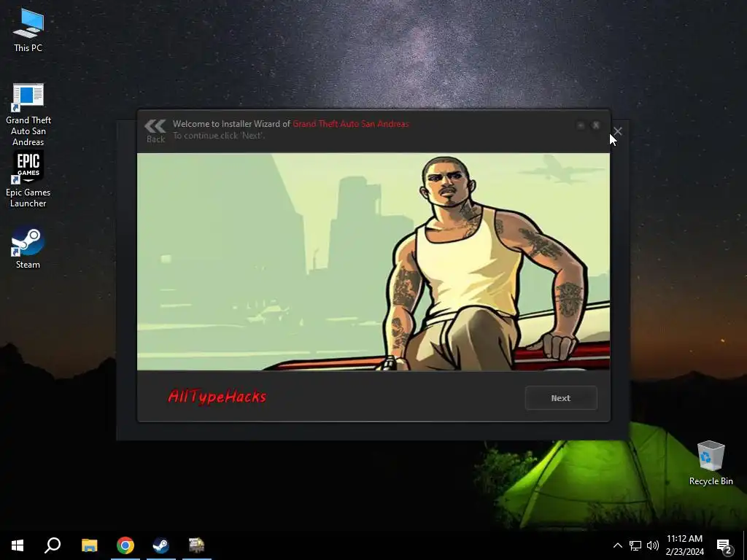This screenshot has width=747, height=560.
Task: Open the volume speaker tray icon
Action: 653,545
